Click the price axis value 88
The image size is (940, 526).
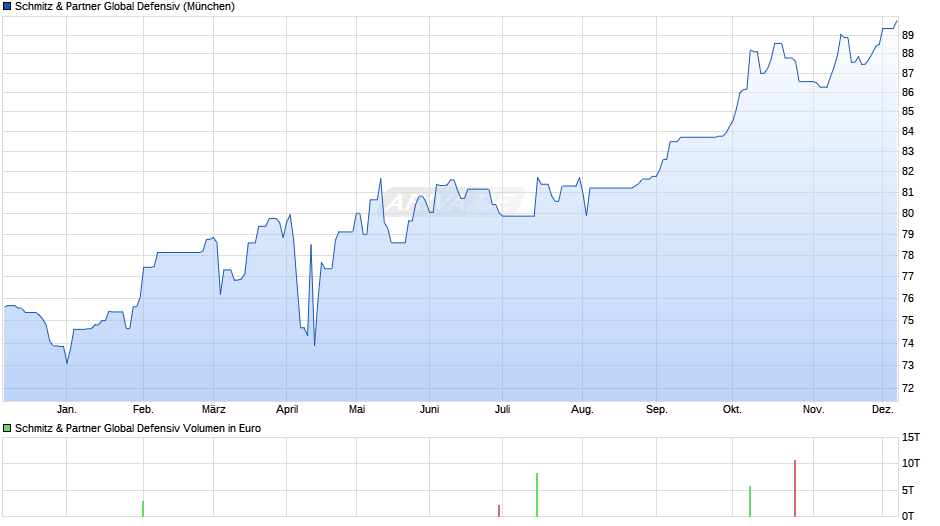tap(908, 53)
